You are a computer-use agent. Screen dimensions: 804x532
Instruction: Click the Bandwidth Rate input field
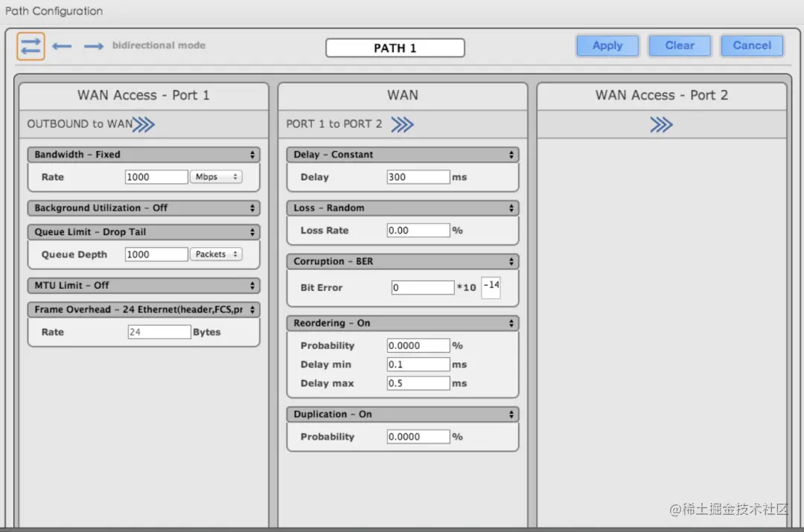pyautogui.click(x=156, y=177)
